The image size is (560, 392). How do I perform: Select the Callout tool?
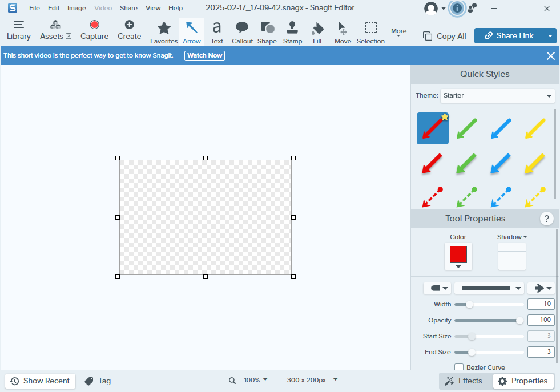[x=242, y=33]
